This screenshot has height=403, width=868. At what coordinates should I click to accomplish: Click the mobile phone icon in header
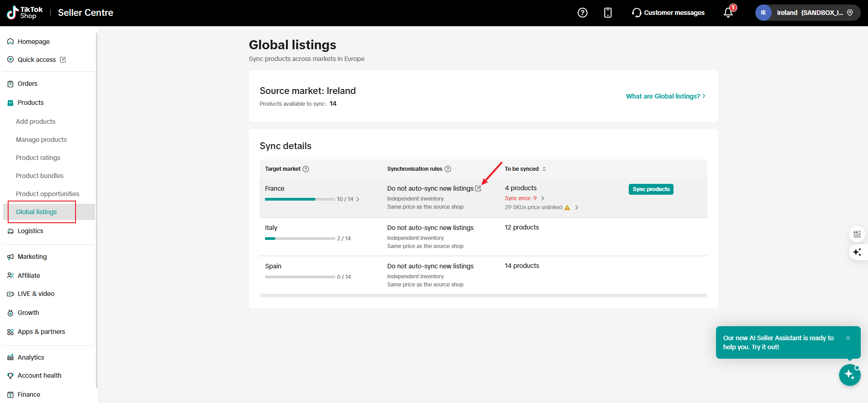(x=608, y=13)
